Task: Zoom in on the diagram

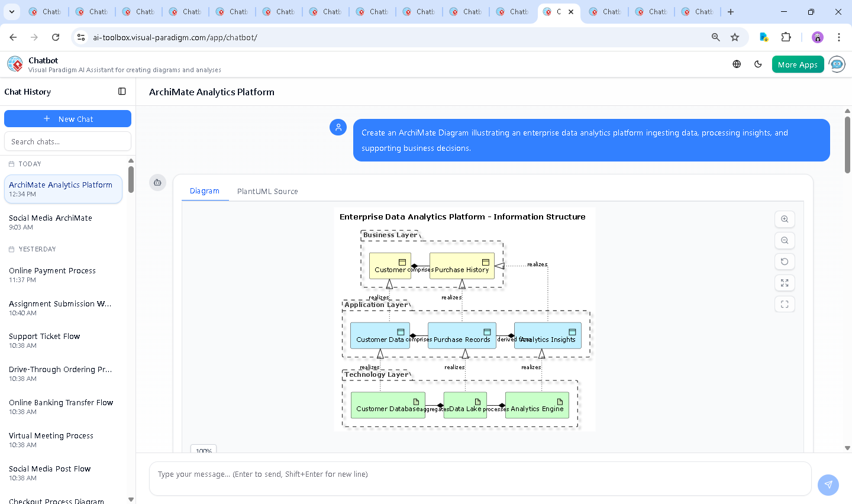Action: tap(785, 219)
